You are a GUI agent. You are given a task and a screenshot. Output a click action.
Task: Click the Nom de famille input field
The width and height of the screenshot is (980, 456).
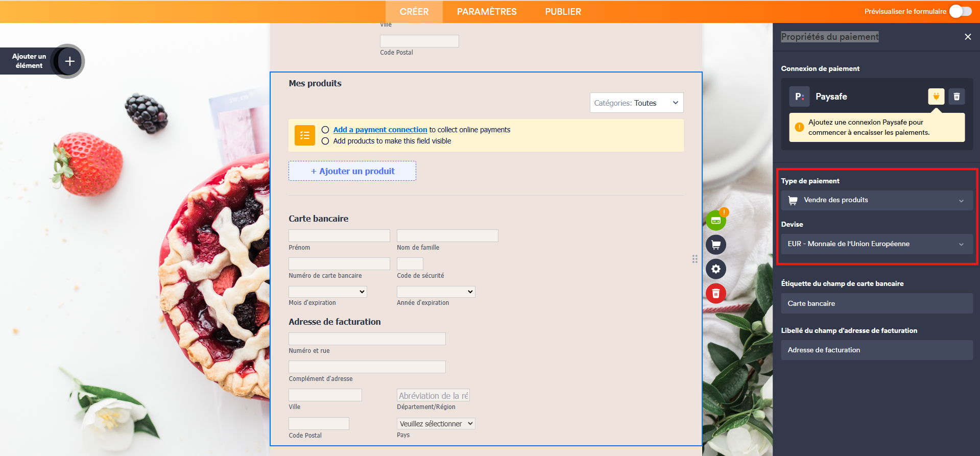click(447, 235)
